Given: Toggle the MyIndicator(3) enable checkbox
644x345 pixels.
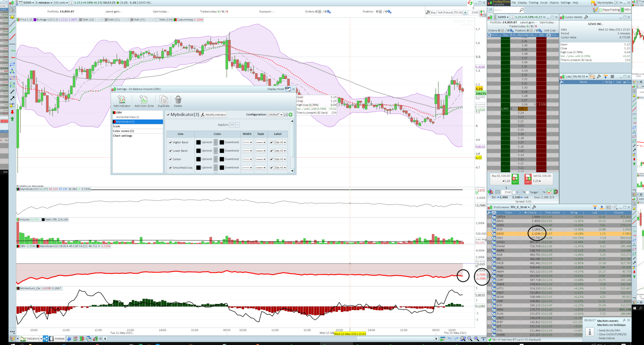Looking at the screenshot, I should [x=168, y=115].
